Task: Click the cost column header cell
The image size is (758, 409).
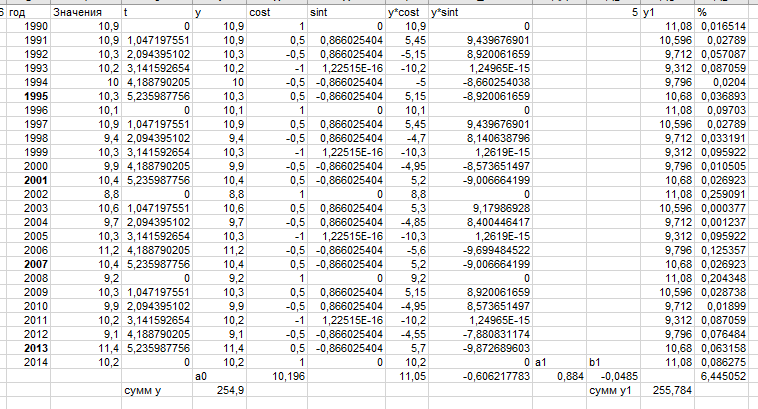Action: 277,12
